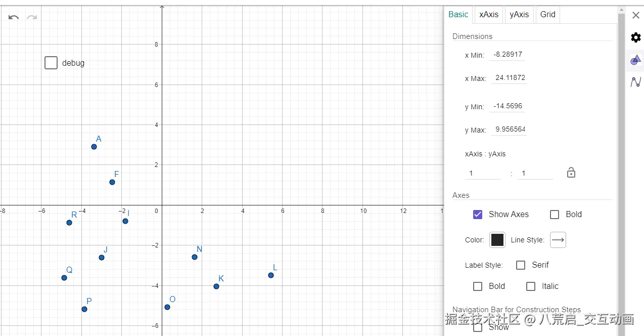
Task: Click the redo arrow icon
Action: tap(32, 17)
